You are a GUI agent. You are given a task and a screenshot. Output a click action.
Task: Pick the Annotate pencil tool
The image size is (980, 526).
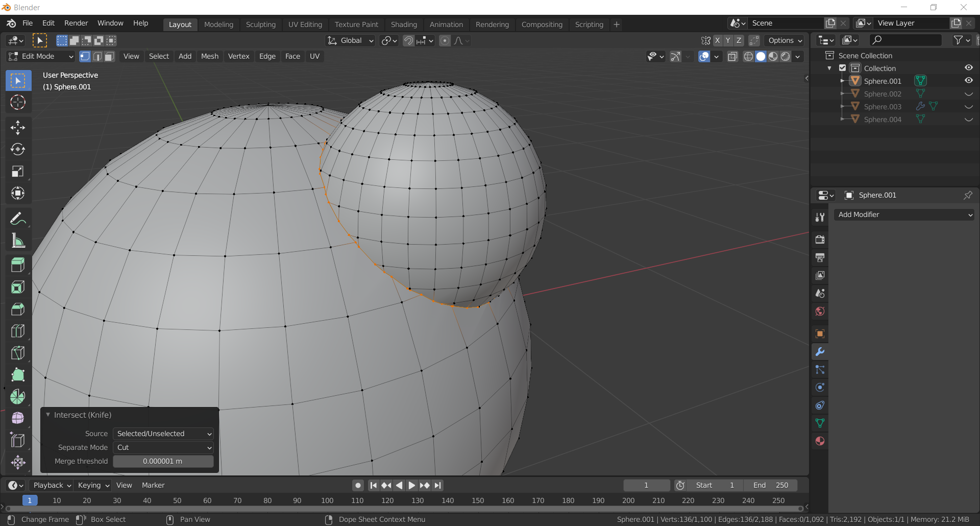[x=18, y=219]
